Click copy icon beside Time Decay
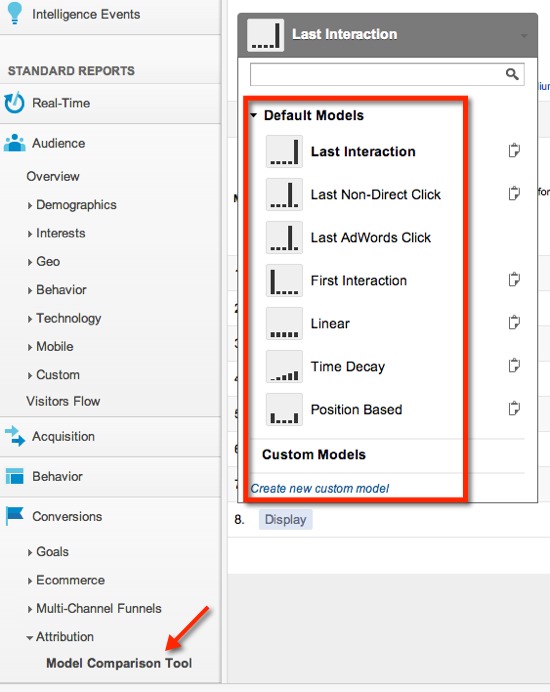Viewport: 550px width, 692px height. click(x=514, y=365)
